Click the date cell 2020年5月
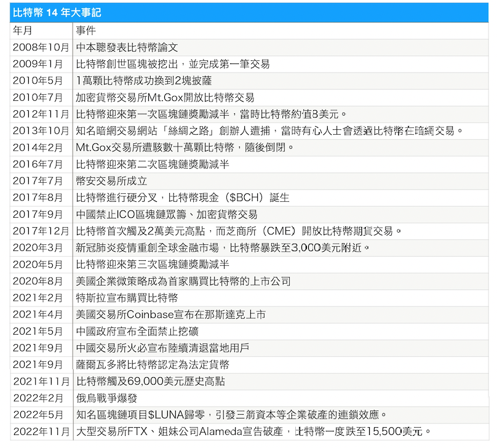 pyautogui.click(x=38, y=265)
